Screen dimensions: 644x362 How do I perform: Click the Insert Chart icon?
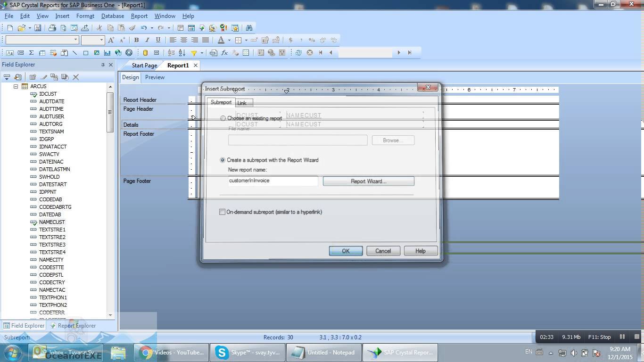[x=107, y=53]
